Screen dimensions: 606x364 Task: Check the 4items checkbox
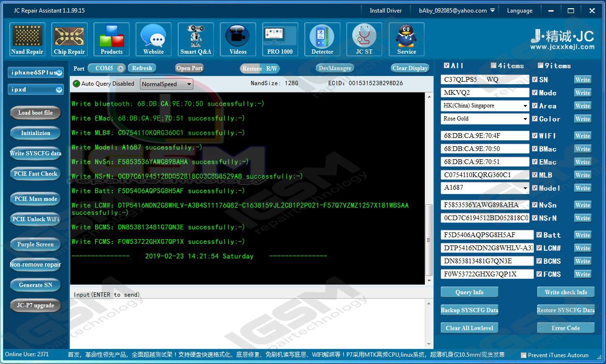[493, 66]
